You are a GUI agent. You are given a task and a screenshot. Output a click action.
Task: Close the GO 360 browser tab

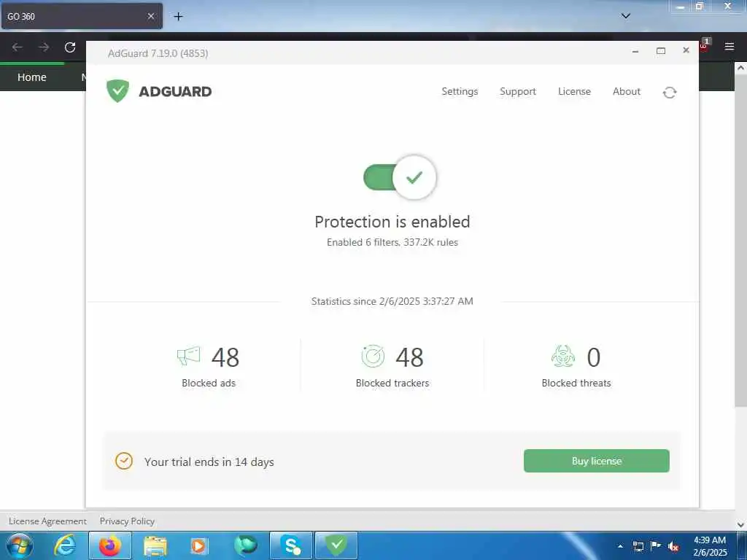point(150,16)
